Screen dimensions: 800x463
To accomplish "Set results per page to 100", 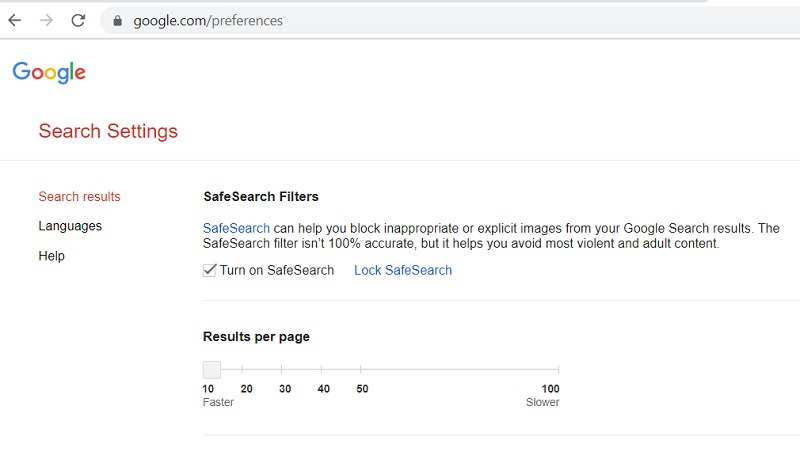I will tap(558, 370).
